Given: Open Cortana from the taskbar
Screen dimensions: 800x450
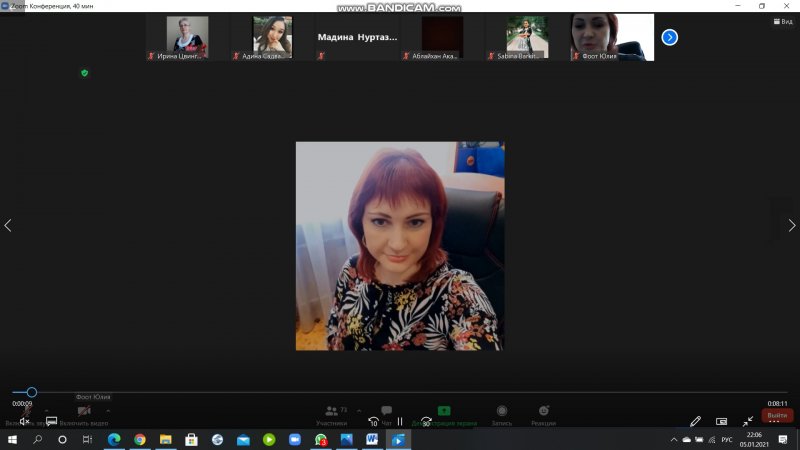Looking at the screenshot, I should click(62, 439).
